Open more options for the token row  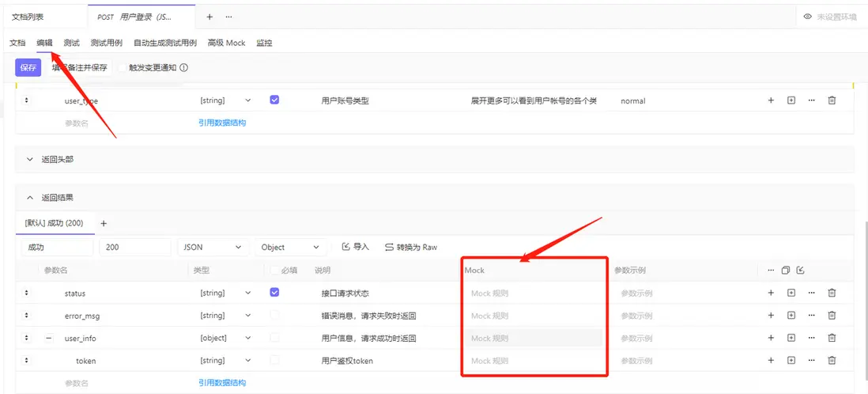(x=812, y=360)
